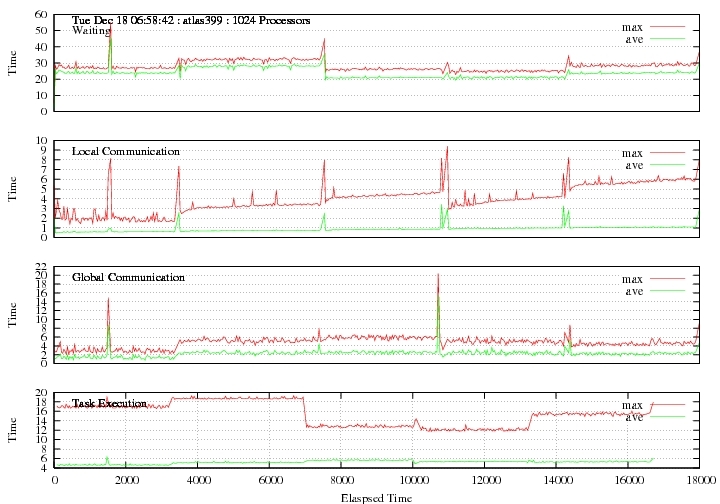Image resolution: width=720 pixels, height=504 pixels.
Task: Click the x-axis tick label 12000
Action: [485, 481]
